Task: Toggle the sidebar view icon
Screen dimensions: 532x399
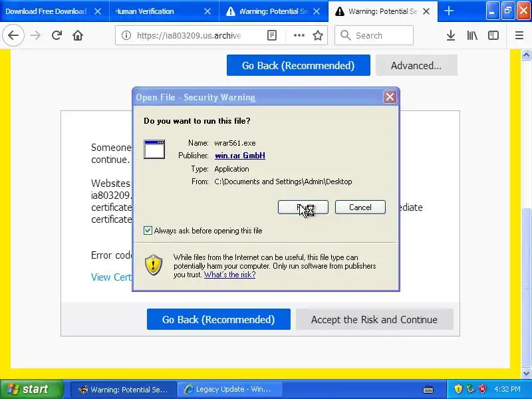Action: pos(493,35)
